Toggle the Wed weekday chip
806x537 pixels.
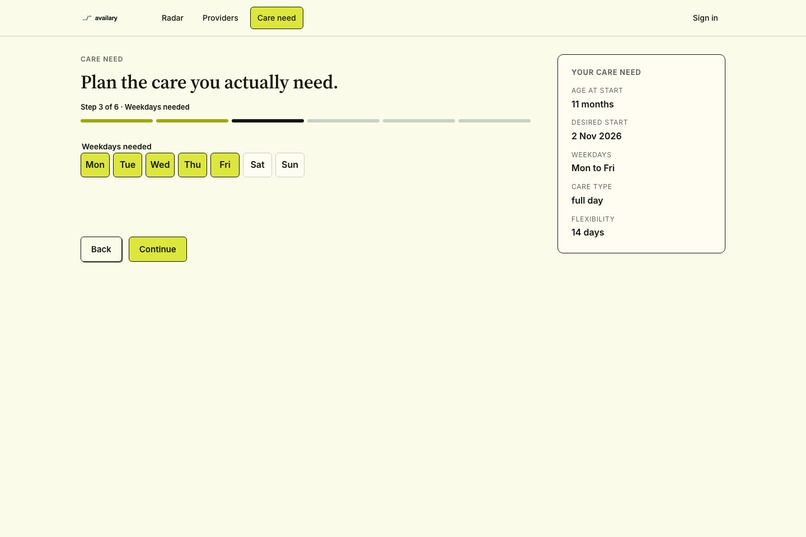pos(160,165)
